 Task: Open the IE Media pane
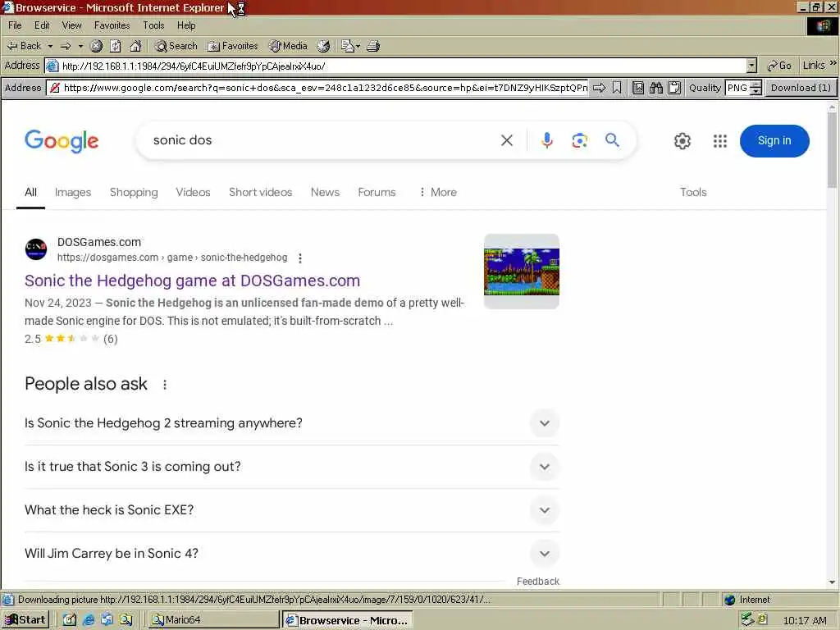click(x=288, y=46)
